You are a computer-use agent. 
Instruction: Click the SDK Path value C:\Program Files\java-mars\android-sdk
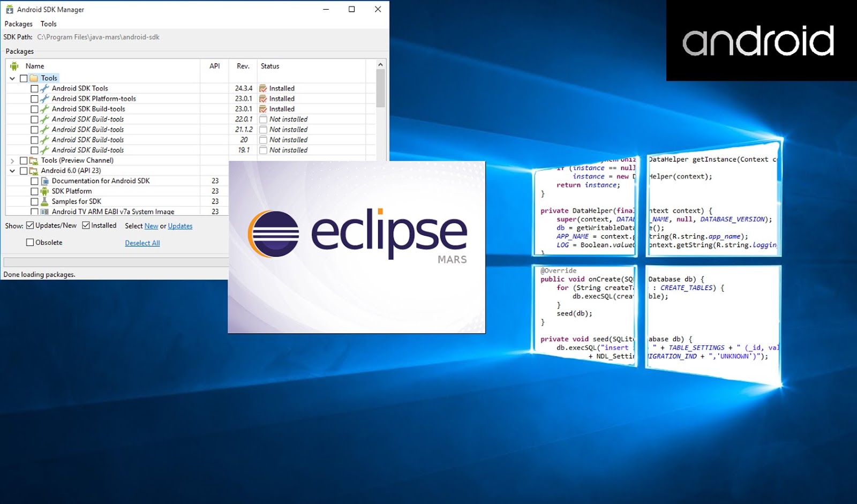click(98, 37)
